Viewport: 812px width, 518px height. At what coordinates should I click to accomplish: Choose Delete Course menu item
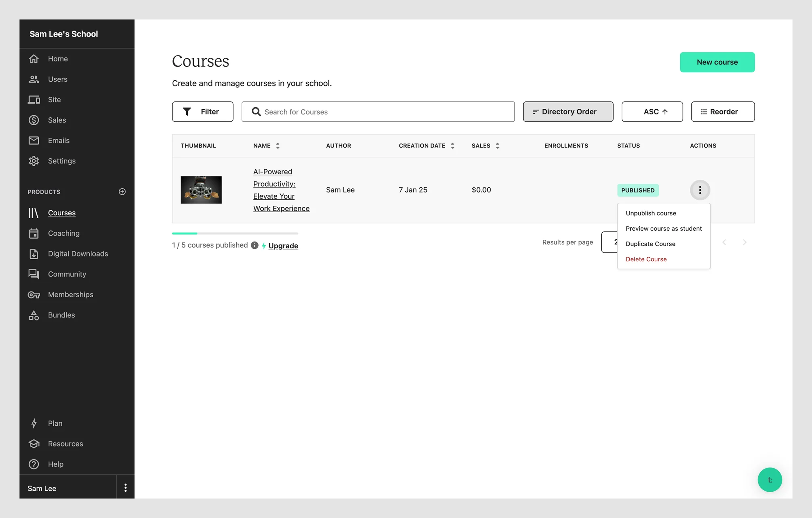click(646, 259)
